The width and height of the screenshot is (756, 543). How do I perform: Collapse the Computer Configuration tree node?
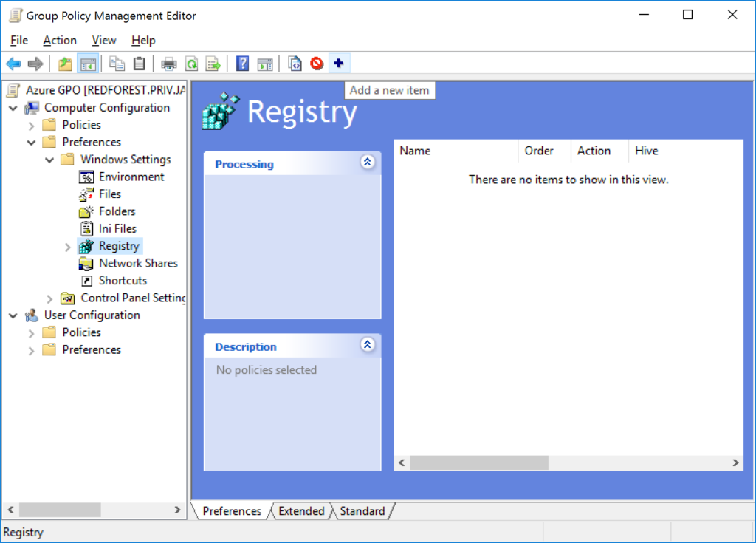(x=13, y=107)
